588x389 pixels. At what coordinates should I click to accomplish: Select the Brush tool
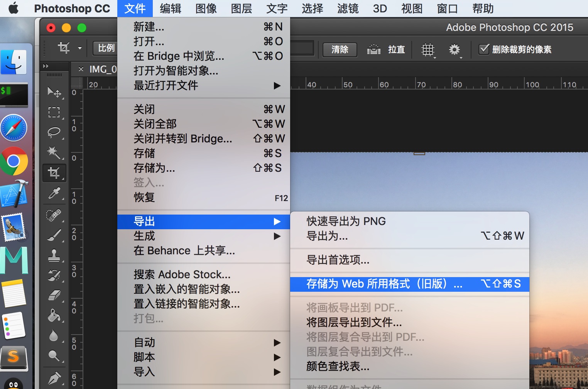[x=54, y=235]
